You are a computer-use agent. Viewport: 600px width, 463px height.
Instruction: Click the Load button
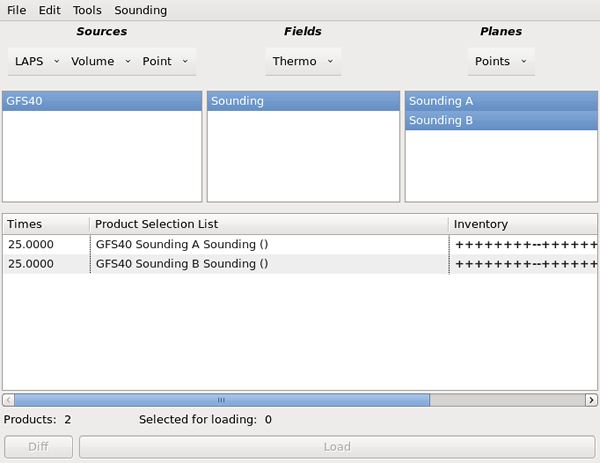(337, 447)
